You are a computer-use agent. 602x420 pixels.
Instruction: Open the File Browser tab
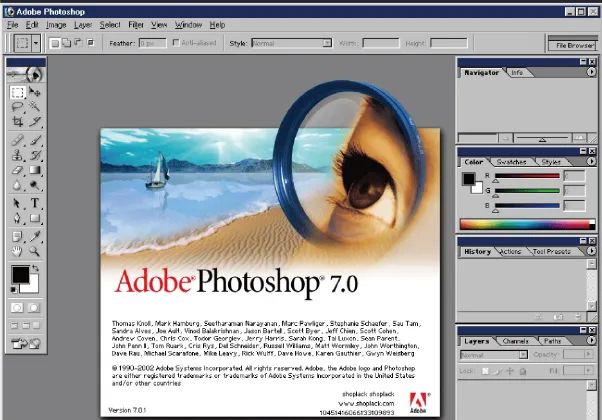pyautogui.click(x=574, y=45)
